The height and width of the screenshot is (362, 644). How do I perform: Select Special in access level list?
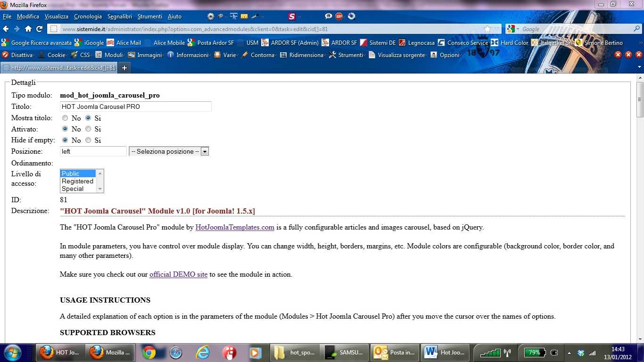78,189
